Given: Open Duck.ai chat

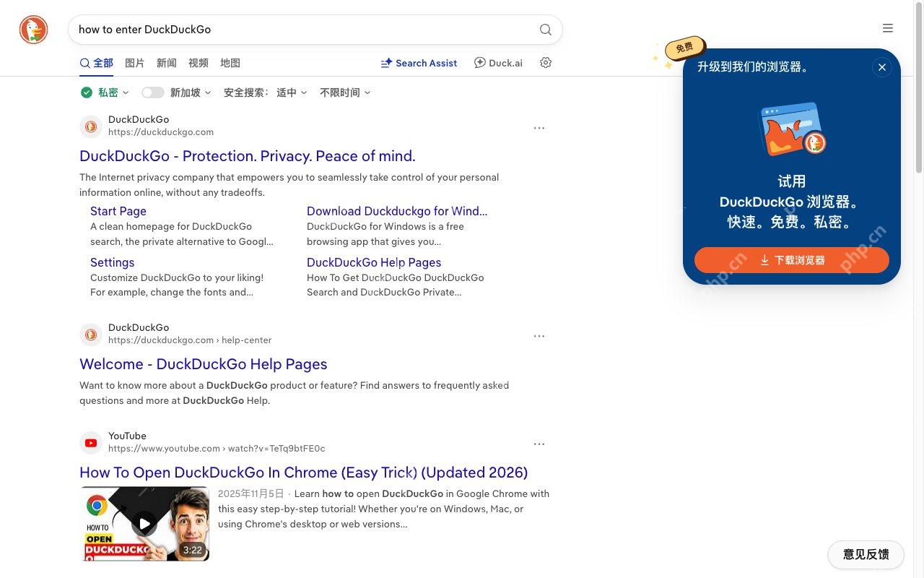Looking at the screenshot, I should pos(498,63).
